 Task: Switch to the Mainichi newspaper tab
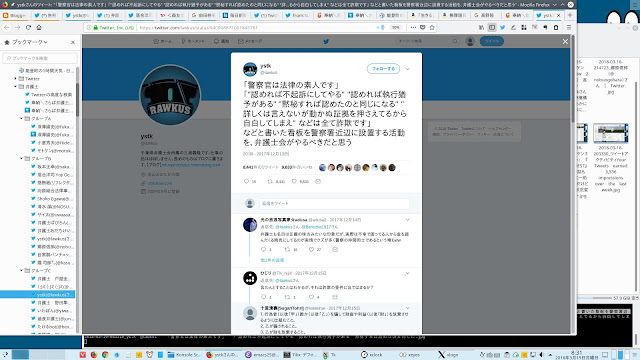click(x=234, y=16)
